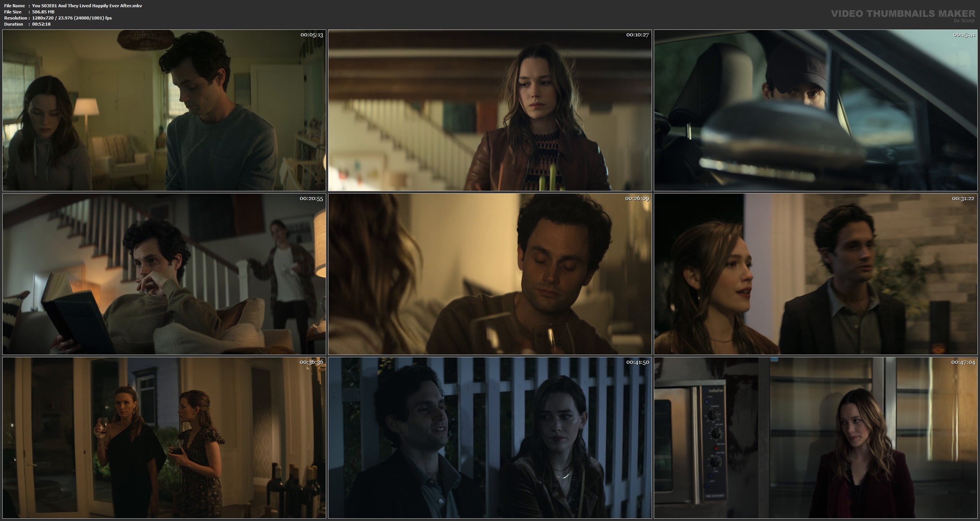Click the 00:15:41 timestamp label
Image resolution: width=980 pixels, height=521 pixels.
tap(964, 35)
